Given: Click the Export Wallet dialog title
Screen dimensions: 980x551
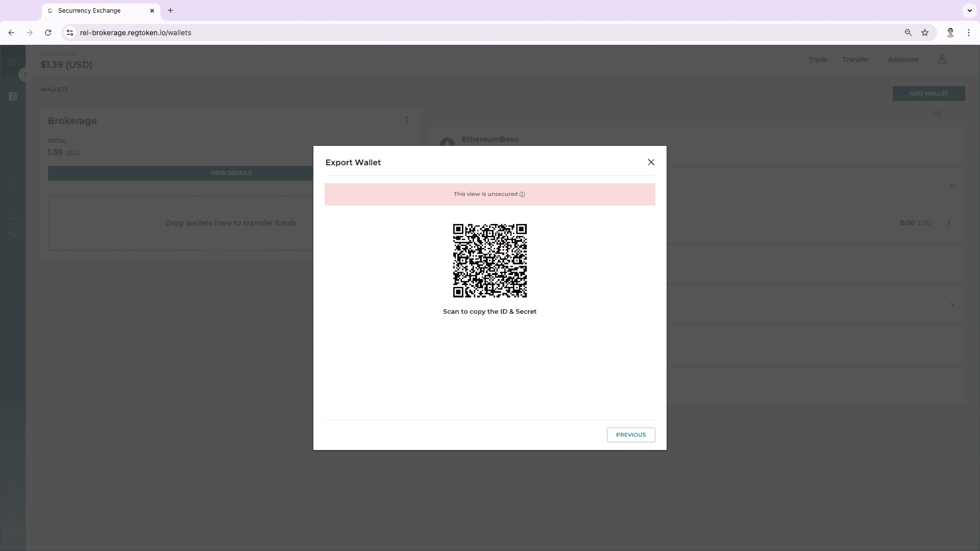Looking at the screenshot, I should click(353, 162).
